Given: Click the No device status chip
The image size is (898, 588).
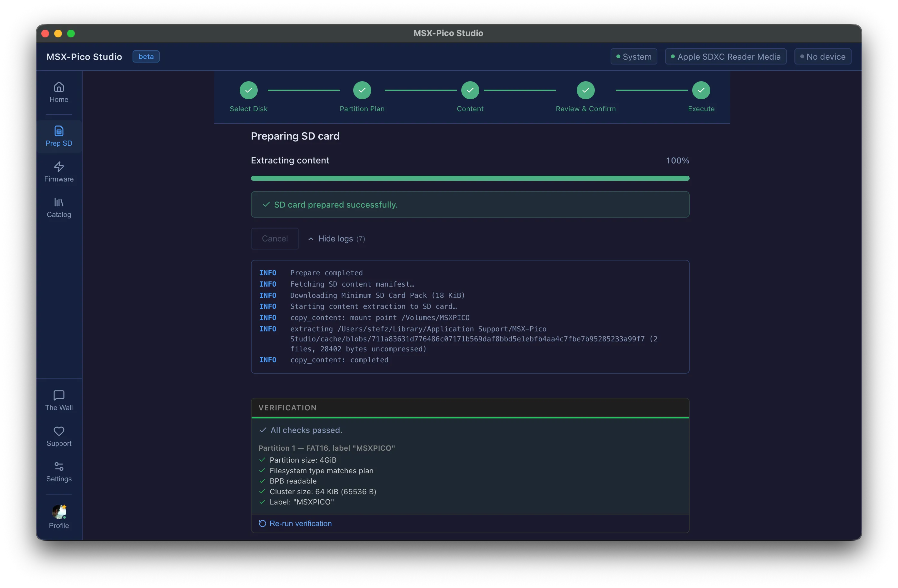Looking at the screenshot, I should click(823, 56).
